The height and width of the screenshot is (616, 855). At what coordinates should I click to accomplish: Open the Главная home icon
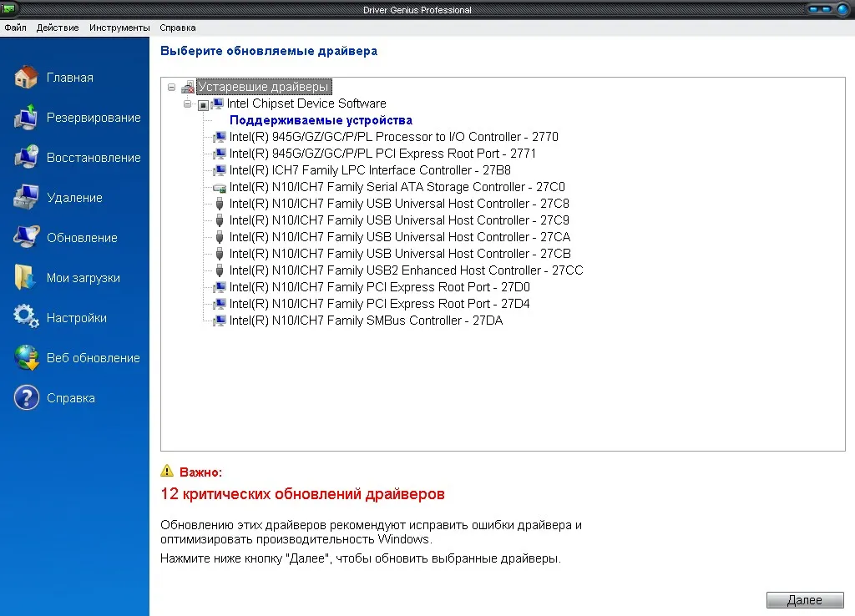point(26,77)
